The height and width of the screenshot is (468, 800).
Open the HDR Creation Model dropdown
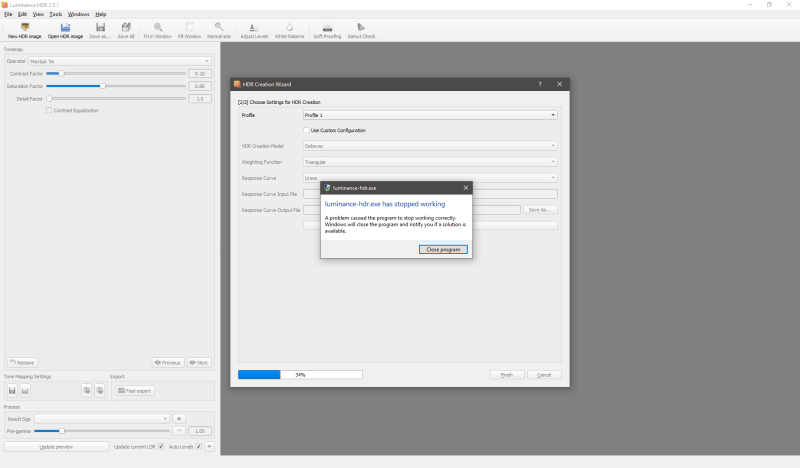click(430, 146)
